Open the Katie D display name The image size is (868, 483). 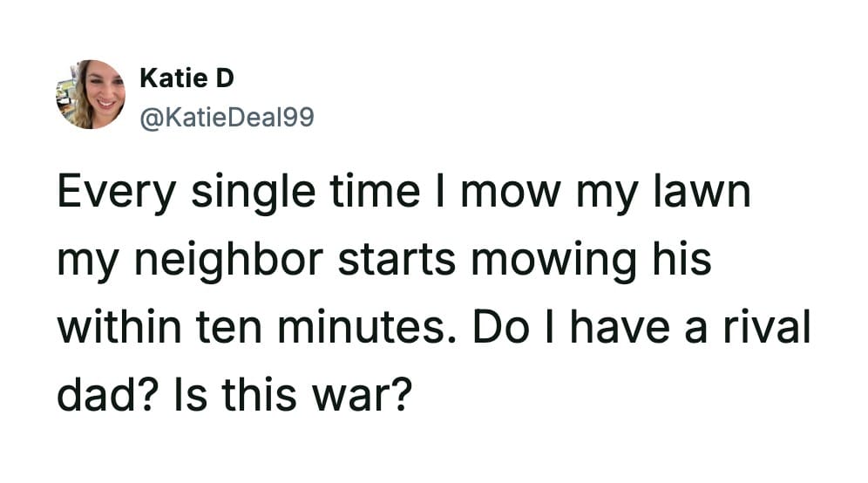186,79
